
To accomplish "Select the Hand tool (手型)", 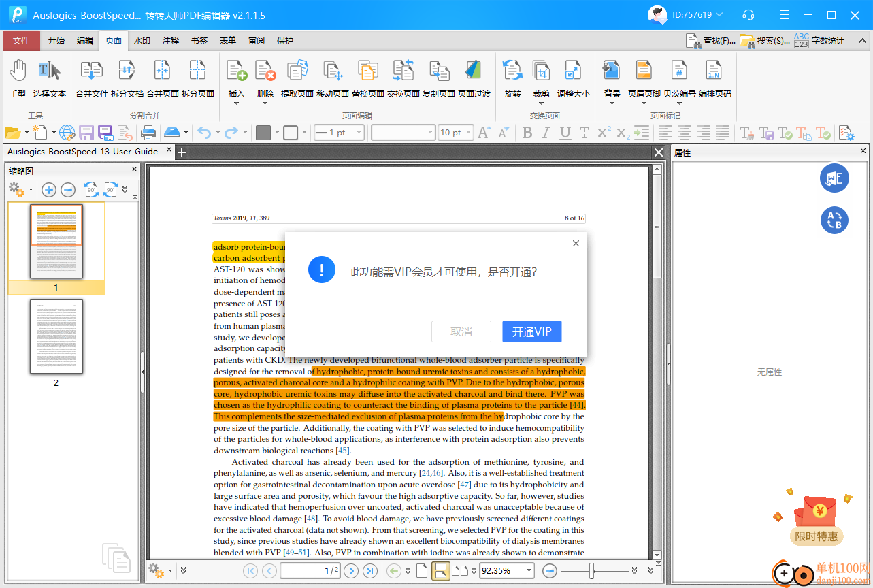I will pos(18,79).
